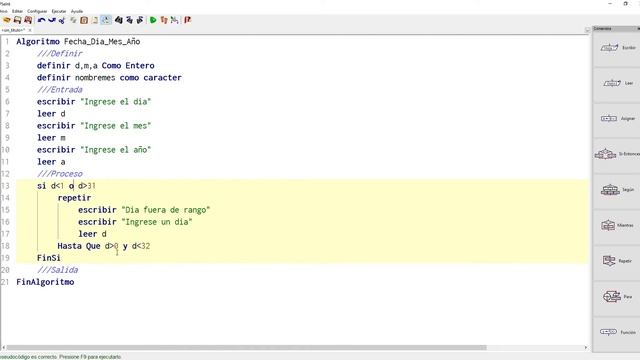
Task: Click the right arrow of horizontal scrollbar
Action: tap(586, 348)
